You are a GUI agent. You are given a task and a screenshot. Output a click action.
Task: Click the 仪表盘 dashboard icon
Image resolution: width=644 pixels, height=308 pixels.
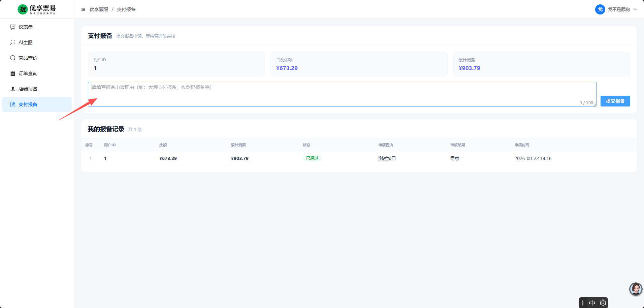coord(13,27)
